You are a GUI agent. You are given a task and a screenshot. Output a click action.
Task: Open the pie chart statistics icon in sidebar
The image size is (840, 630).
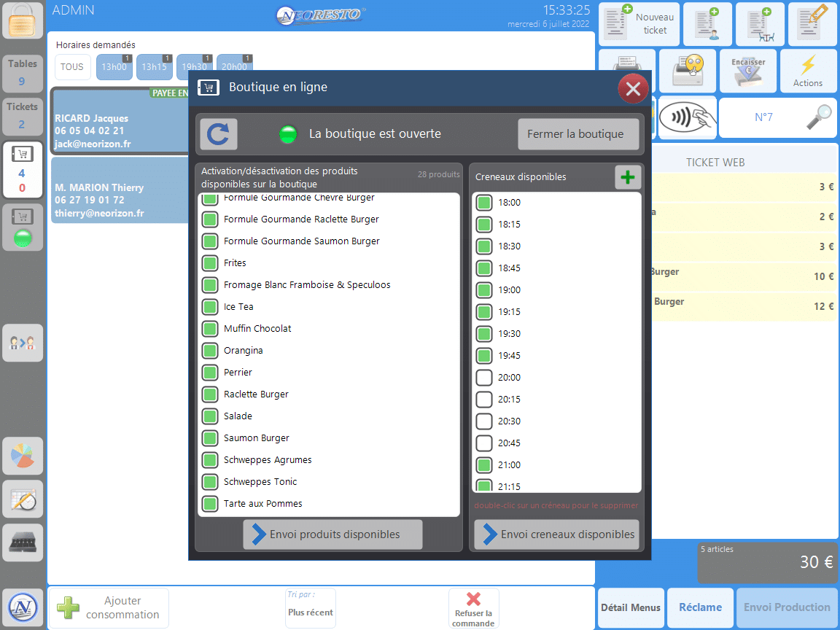[x=23, y=456]
